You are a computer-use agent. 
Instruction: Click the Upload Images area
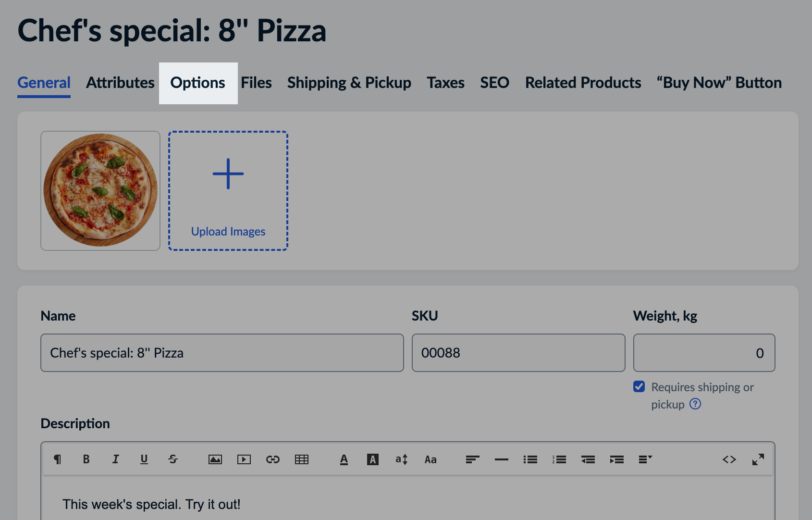228,190
